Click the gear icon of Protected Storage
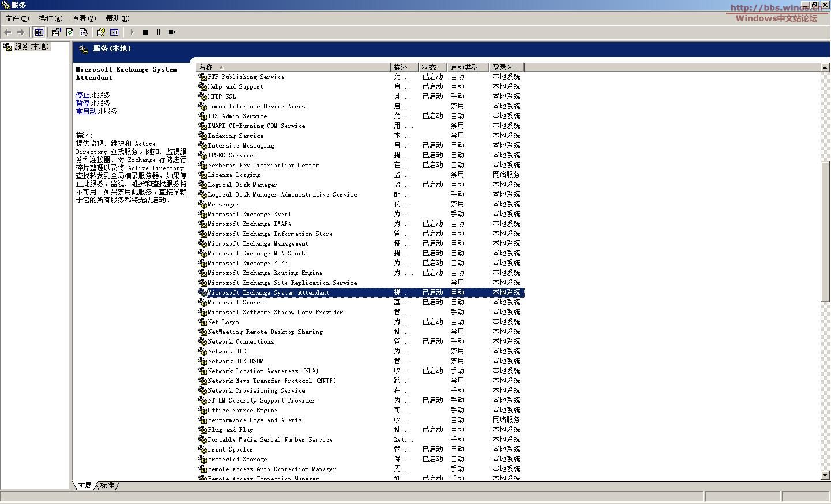The width and height of the screenshot is (831, 504). coord(202,459)
